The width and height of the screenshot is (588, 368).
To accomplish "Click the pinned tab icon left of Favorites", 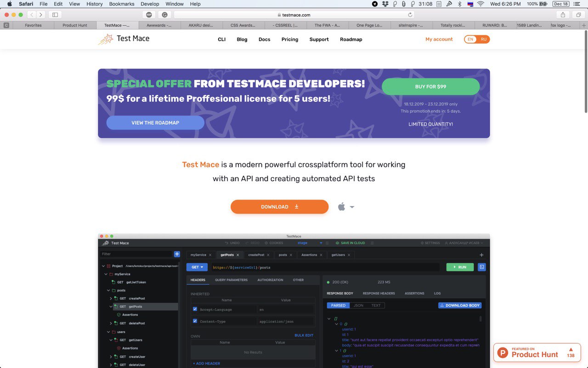I will click(x=6, y=25).
